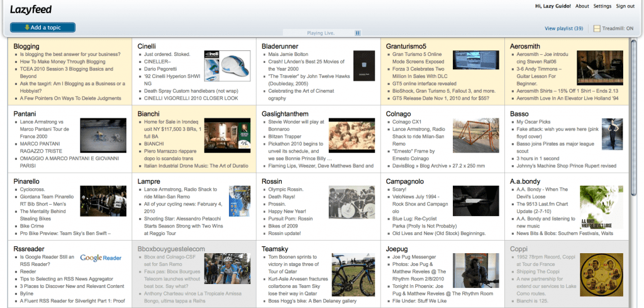The image size is (644, 308).
Task: Open the Bianchi topic heading
Action: pos(148,114)
